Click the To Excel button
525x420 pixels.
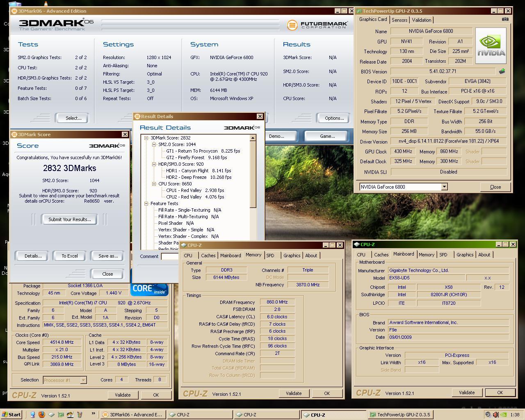click(x=70, y=256)
